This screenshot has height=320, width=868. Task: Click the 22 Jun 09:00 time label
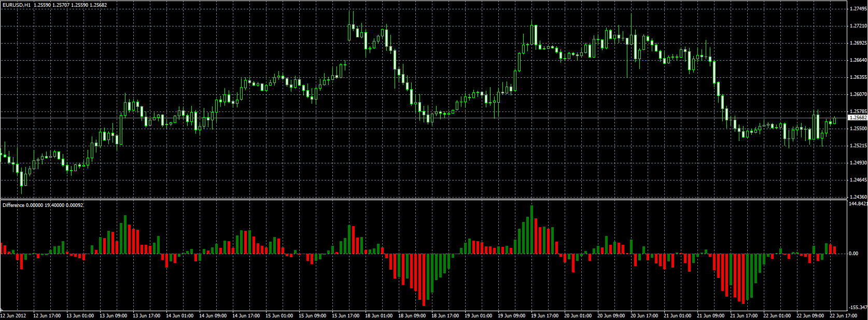[x=810, y=316]
